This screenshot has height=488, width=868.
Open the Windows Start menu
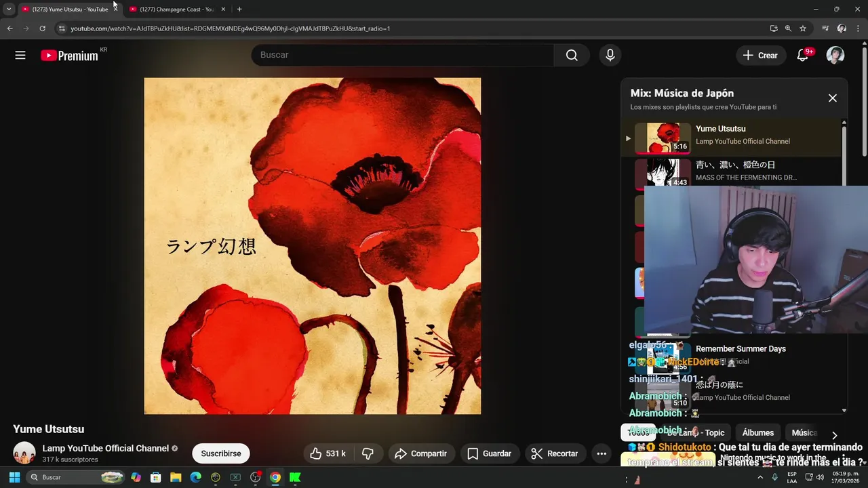pyautogui.click(x=14, y=477)
